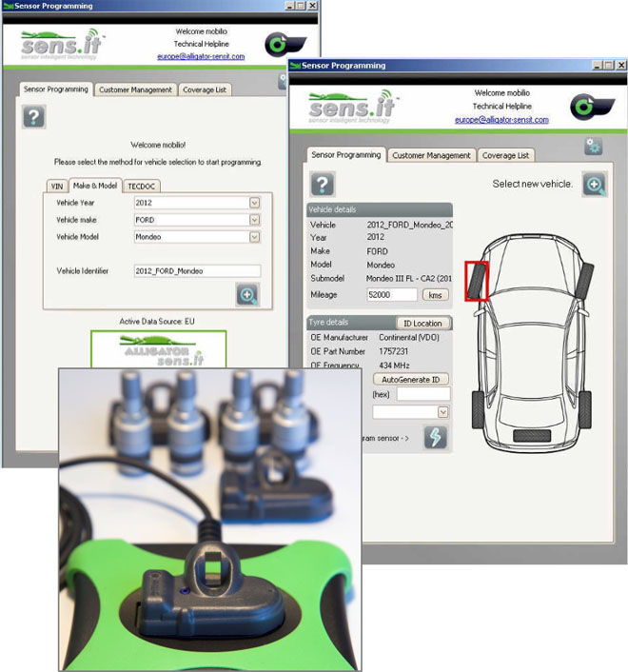
Task: Click 'Tyre details' section header
Action: pos(328,323)
